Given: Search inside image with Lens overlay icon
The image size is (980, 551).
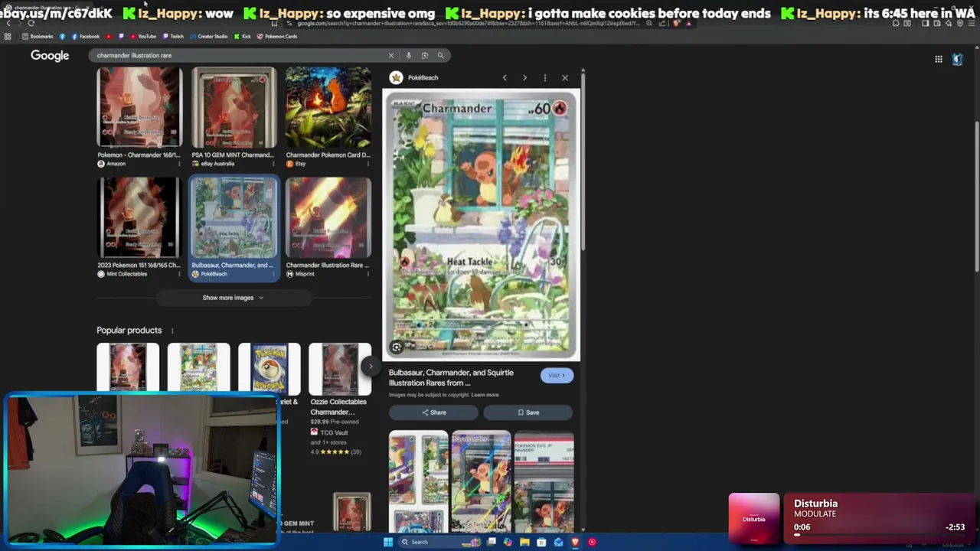Looking at the screenshot, I should click(x=397, y=347).
